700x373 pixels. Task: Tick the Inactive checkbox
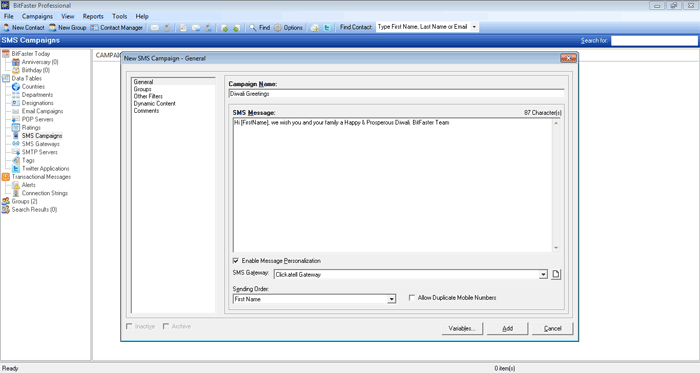(x=129, y=326)
